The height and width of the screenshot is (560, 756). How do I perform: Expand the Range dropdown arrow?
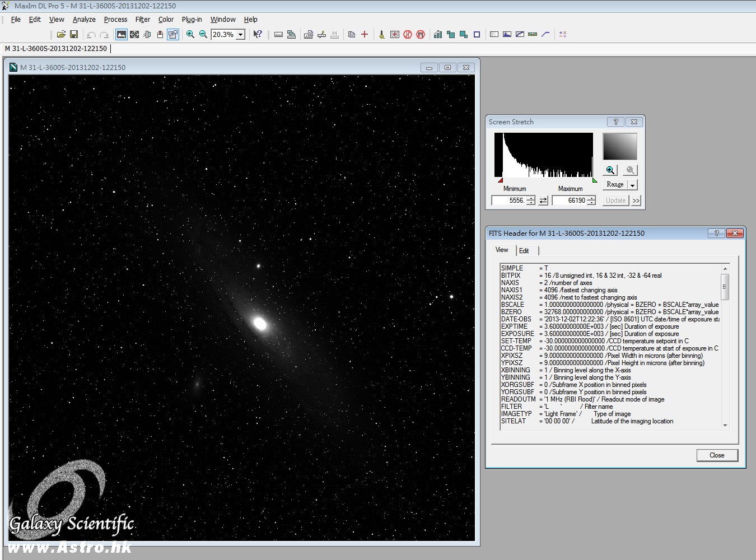click(633, 185)
